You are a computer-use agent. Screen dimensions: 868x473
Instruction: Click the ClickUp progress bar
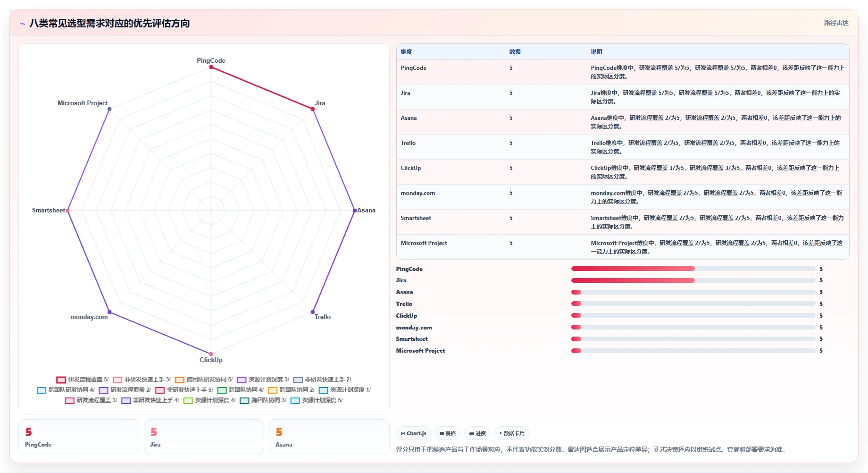coord(693,315)
